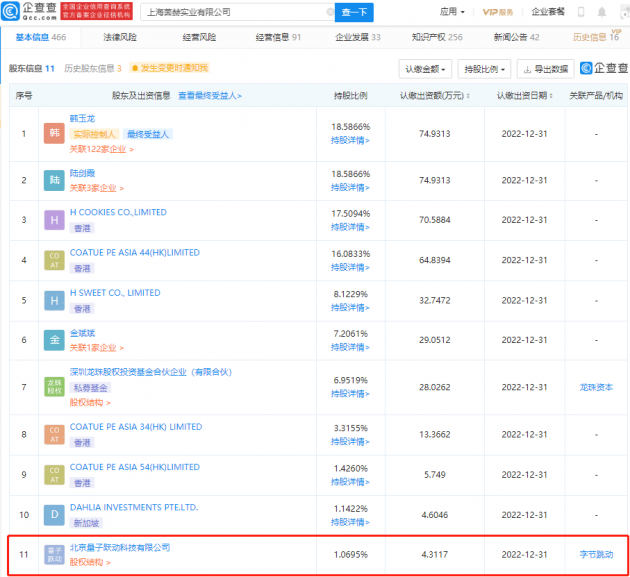Viewport: 630px width, 577px height.
Task: Click 发生变更时通知我 button
Action: pos(170,68)
